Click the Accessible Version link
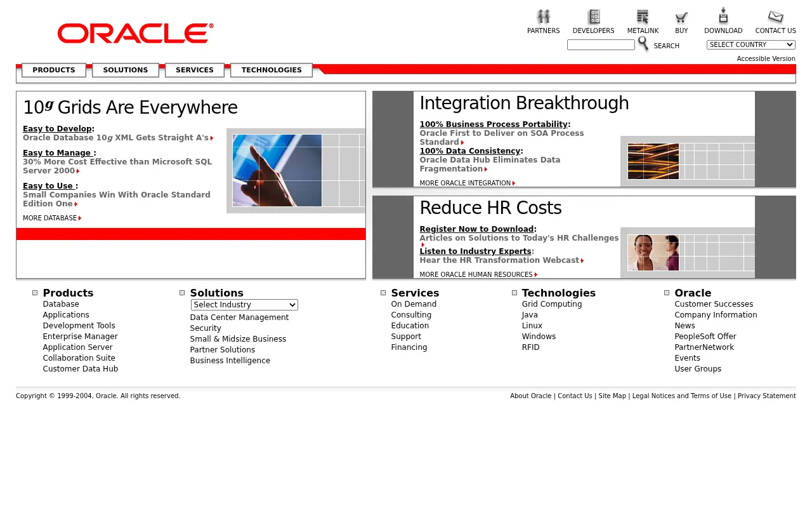The width and height of the screenshot is (812, 508). 766,58
